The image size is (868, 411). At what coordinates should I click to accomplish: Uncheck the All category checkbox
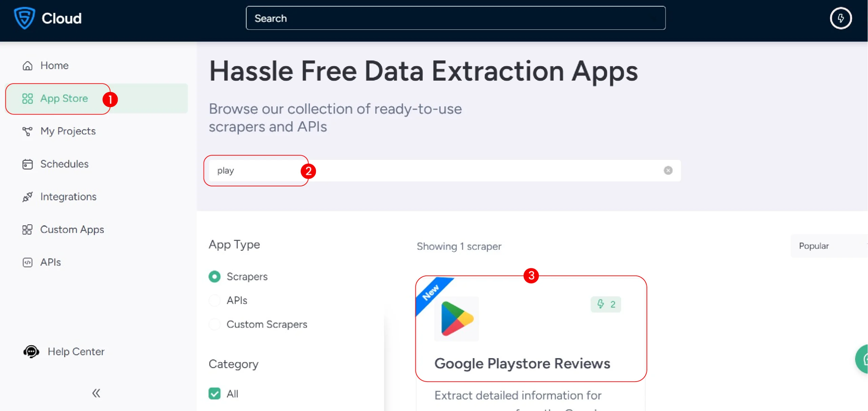(x=214, y=393)
